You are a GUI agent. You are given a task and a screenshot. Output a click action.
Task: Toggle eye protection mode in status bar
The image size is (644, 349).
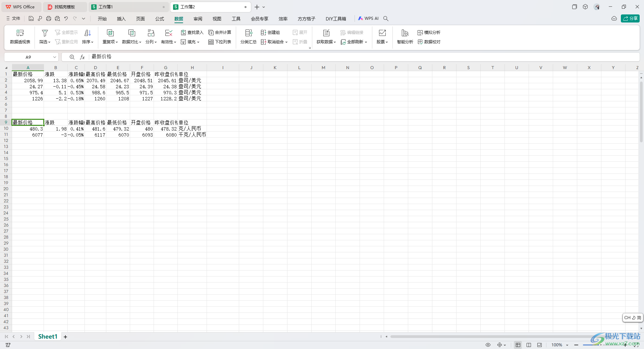488,345
